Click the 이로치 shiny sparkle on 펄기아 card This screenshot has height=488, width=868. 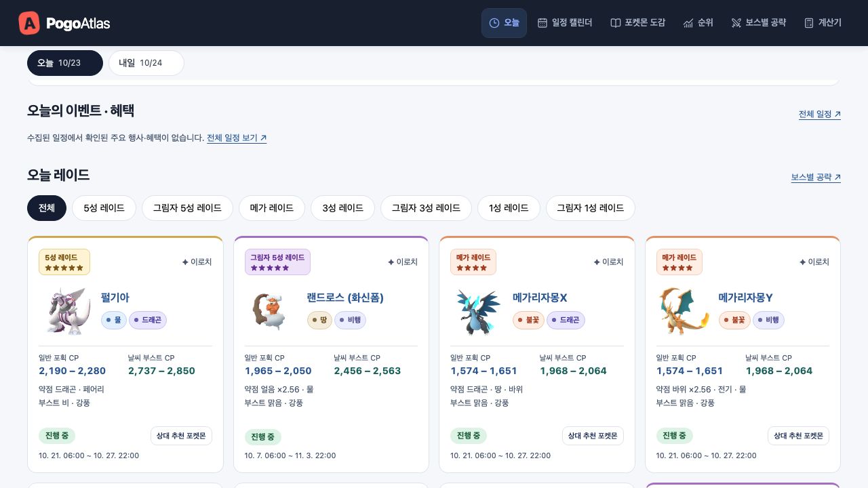point(197,262)
